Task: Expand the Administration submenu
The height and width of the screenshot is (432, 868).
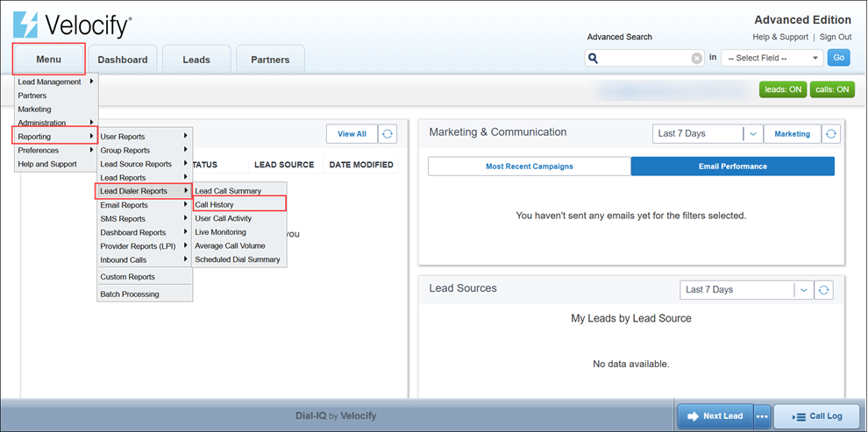Action: pos(56,123)
